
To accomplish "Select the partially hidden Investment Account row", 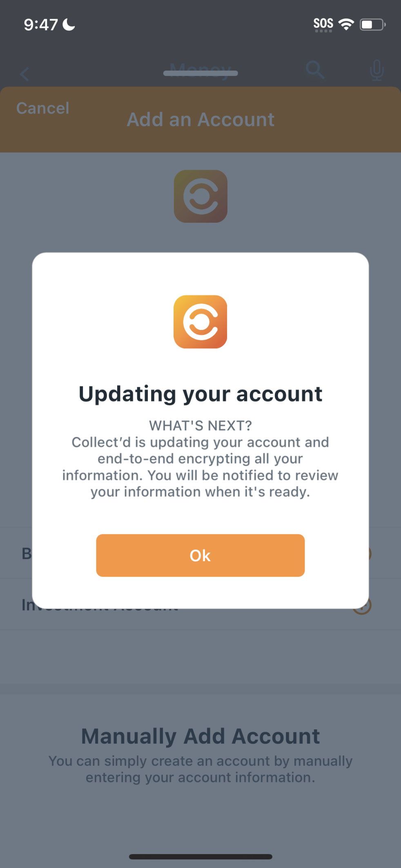I will [200, 604].
